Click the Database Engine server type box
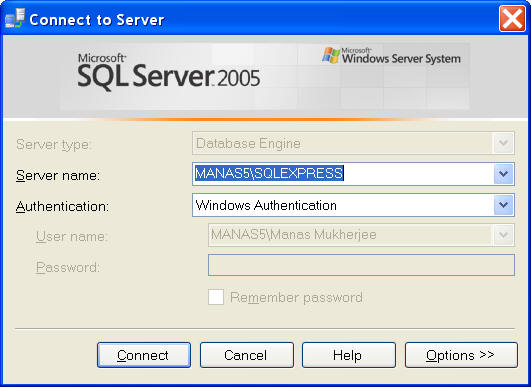This screenshot has width=531, height=387. pos(353,143)
